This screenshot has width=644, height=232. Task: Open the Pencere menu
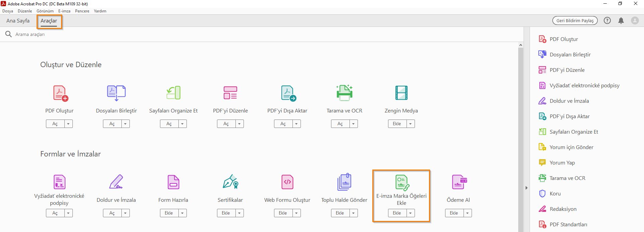click(x=82, y=11)
